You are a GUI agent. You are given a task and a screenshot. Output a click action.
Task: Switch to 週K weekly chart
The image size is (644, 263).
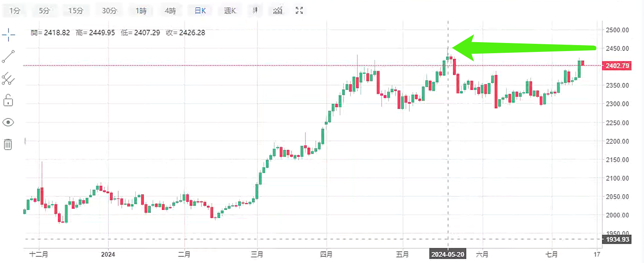(230, 11)
